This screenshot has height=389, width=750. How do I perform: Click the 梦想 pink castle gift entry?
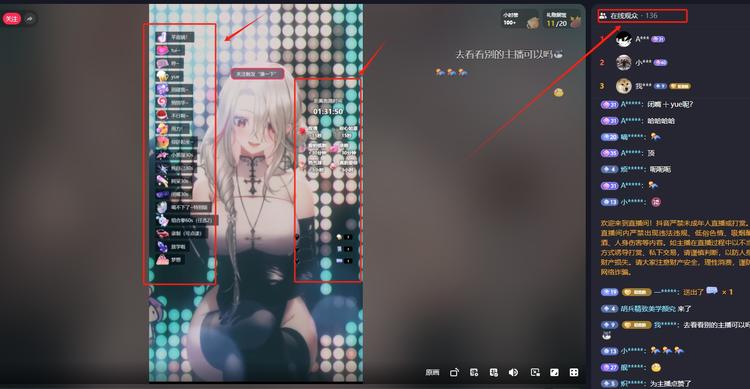(x=170, y=260)
